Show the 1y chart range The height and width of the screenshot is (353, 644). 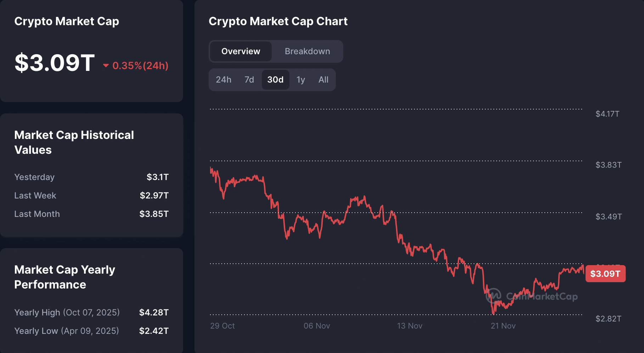301,80
